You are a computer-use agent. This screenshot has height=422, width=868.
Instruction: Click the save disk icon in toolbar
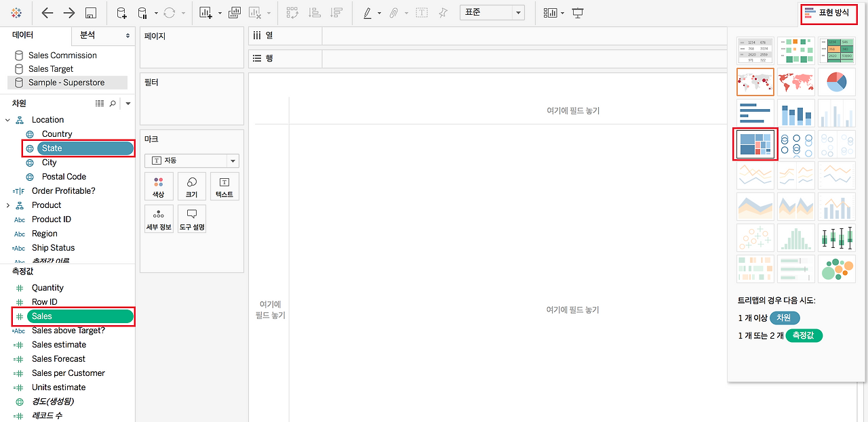pyautogui.click(x=91, y=13)
